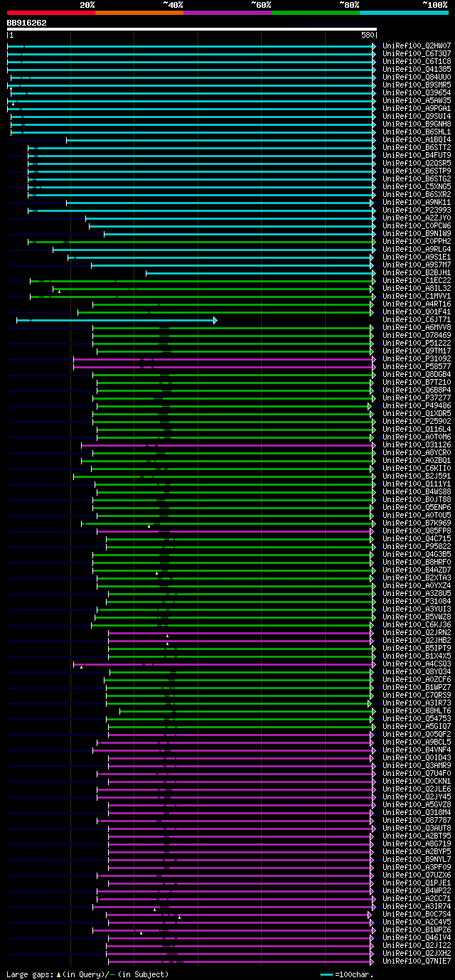Select the UniRef100_C6KJ36 label
The height and width of the screenshot is (980, 455).
click(417, 624)
